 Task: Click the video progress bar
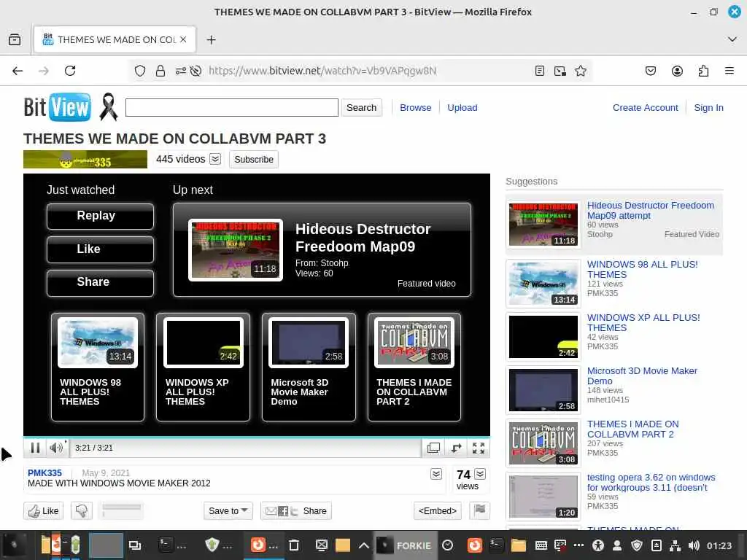click(256, 437)
